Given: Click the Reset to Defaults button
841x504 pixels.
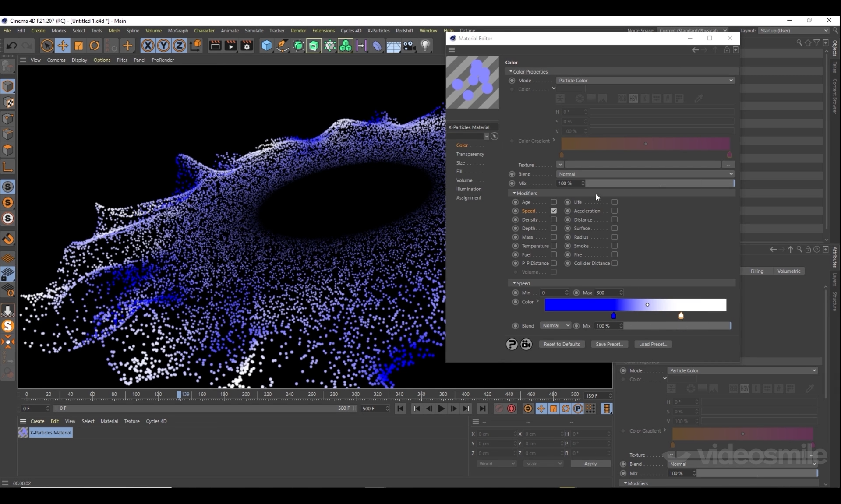Looking at the screenshot, I should pyautogui.click(x=562, y=344).
